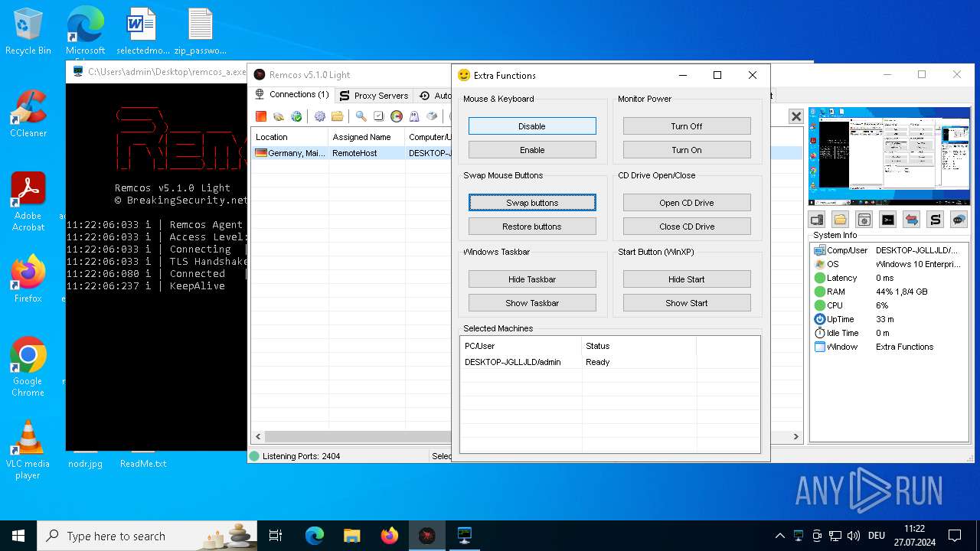Click the Swap buttons button
This screenshot has height=551, width=980.
tap(532, 203)
